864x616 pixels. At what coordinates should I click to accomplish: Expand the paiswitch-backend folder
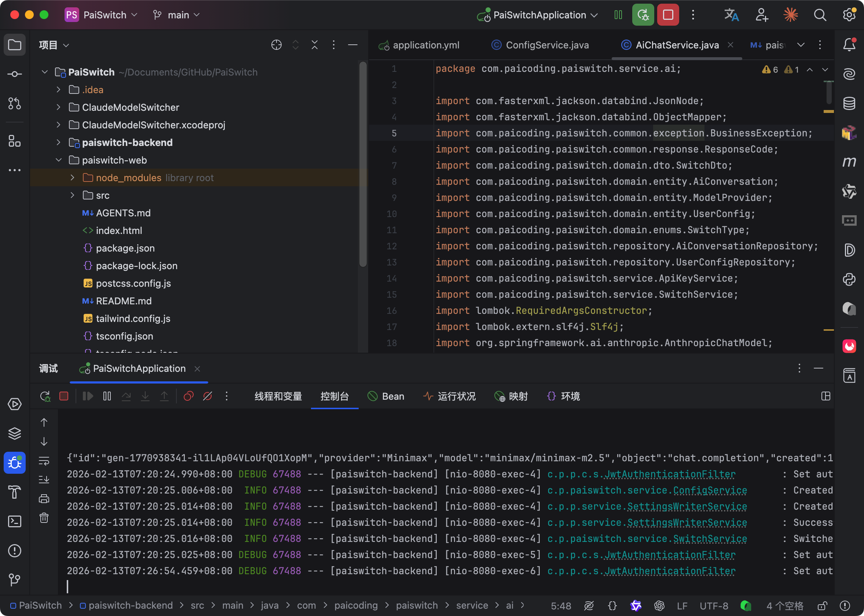pyautogui.click(x=58, y=143)
